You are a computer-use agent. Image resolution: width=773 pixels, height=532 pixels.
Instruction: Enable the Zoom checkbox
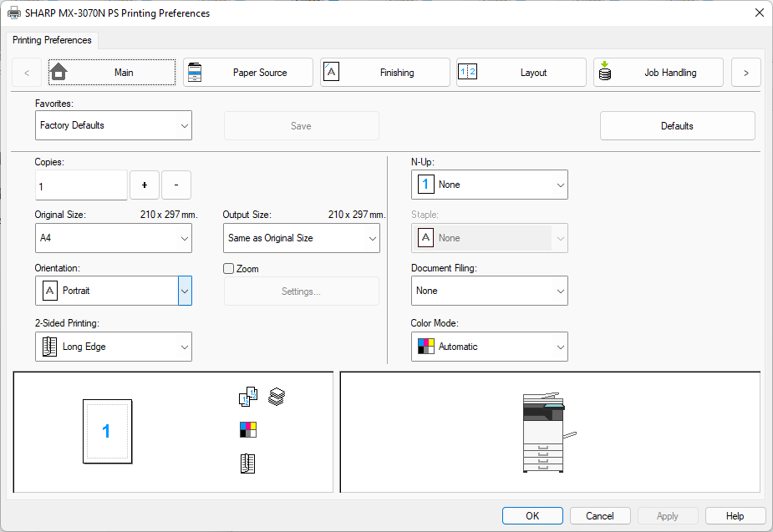[229, 269]
